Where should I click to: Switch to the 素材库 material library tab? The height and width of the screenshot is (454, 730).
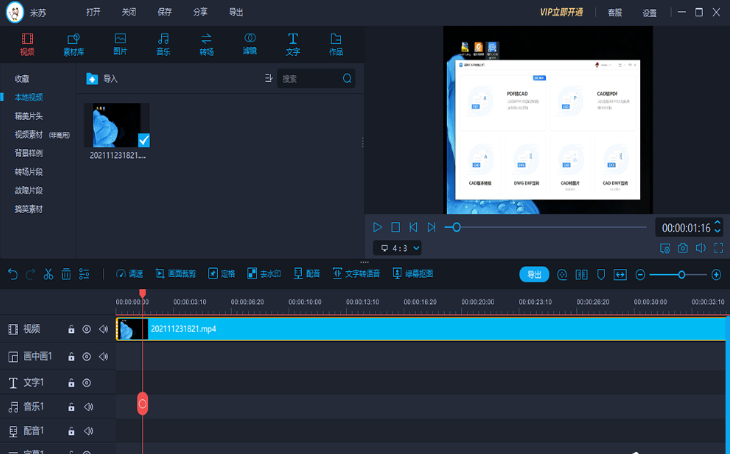(x=74, y=45)
